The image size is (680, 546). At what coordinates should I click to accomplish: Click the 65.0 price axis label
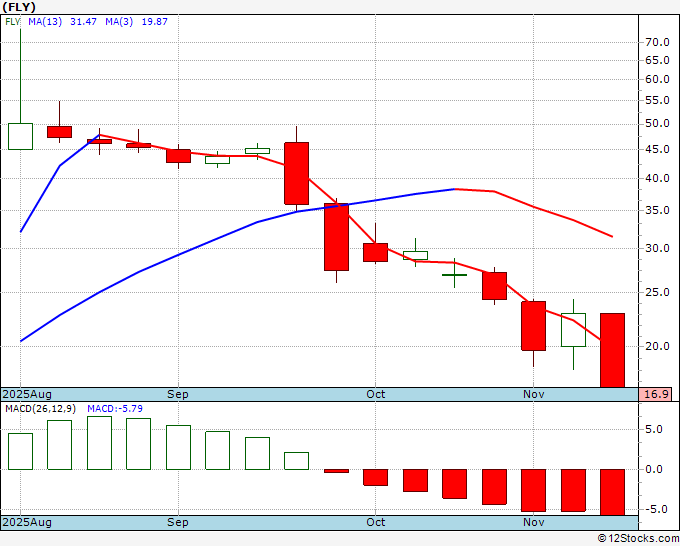(657, 60)
